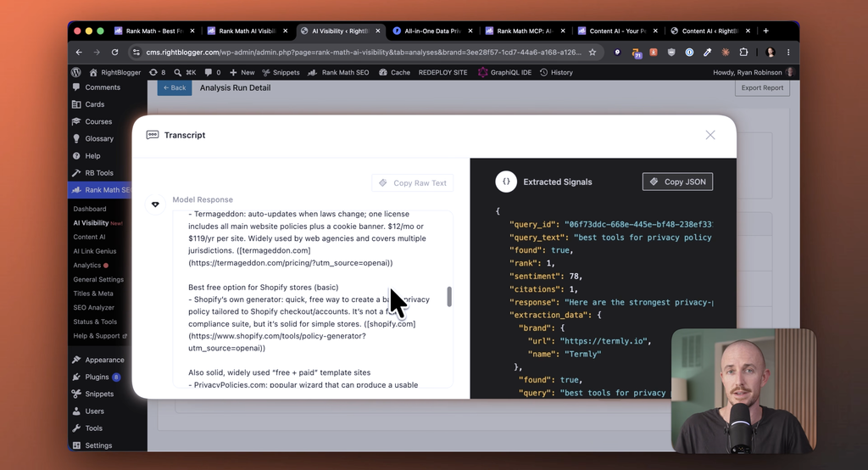Open RB Tools in the sidebar
Image resolution: width=868 pixels, height=470 pixels.
(100, 173)
